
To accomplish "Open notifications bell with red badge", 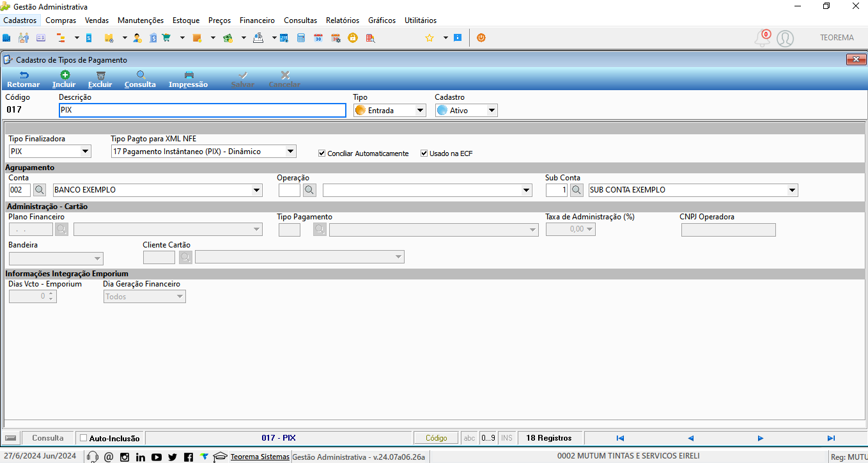I will 763,38.
